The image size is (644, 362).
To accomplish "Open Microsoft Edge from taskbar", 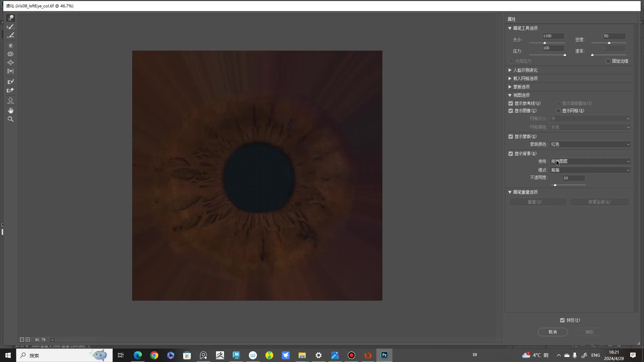I will coord(138,355).
